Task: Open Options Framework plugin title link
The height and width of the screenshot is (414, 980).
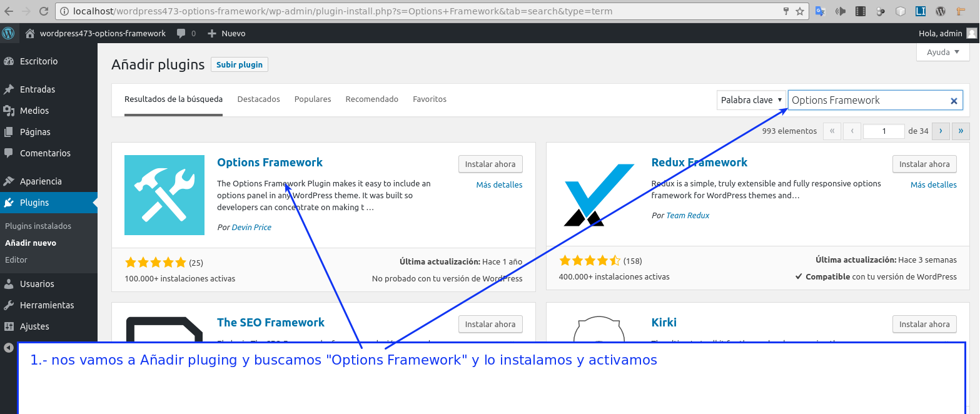Action: click(x=270, y=162)
